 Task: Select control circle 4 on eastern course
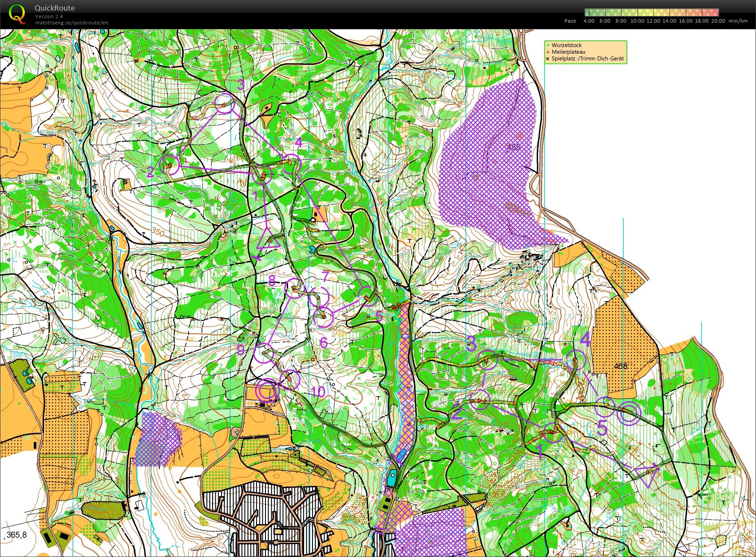[x=576, y=359]
